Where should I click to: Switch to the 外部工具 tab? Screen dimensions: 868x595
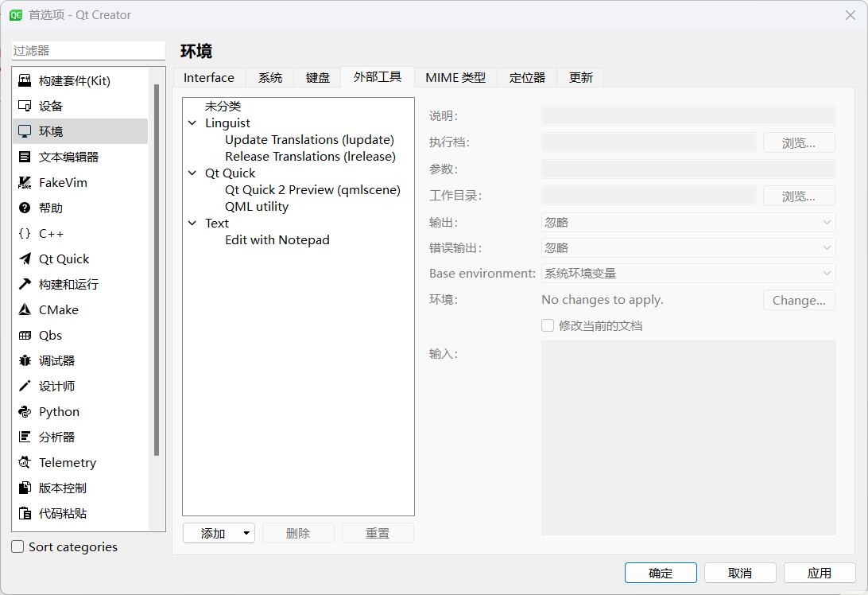click(378, 76)
